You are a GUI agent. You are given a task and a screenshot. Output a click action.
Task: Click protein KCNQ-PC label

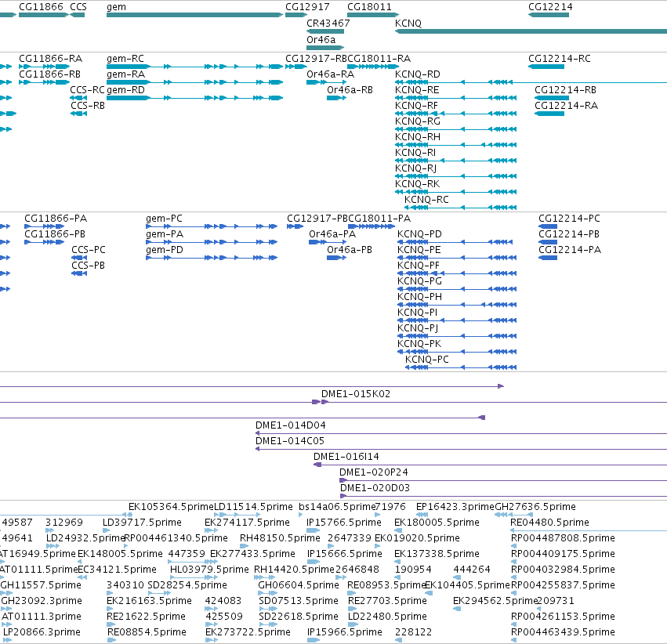point(426,359)
